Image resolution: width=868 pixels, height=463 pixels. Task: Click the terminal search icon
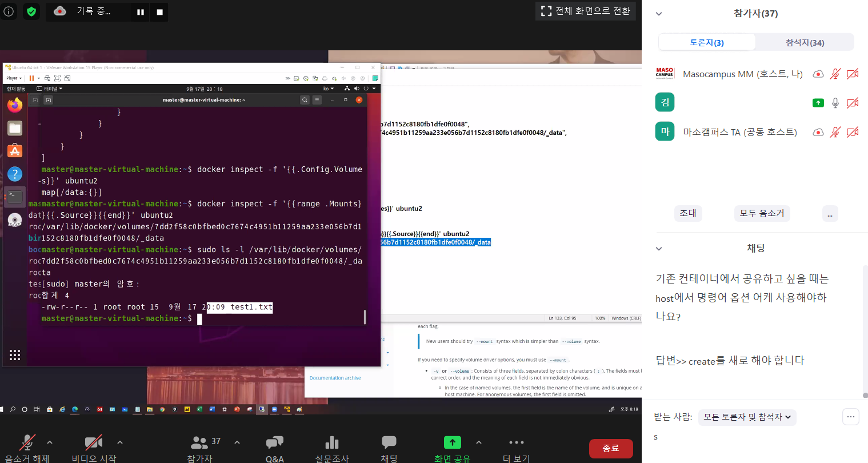click(x=305, y=99)
